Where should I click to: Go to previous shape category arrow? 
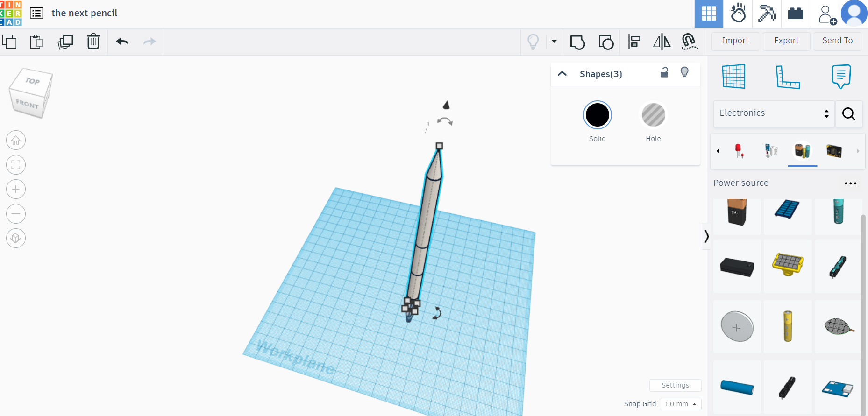pyautogui.click(x=718, y=151)
